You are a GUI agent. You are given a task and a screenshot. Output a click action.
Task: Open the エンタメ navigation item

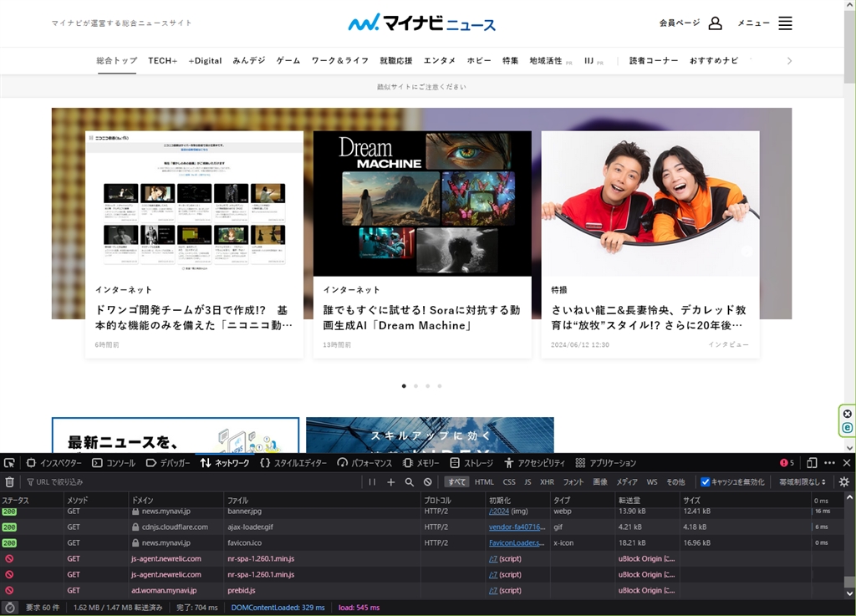(x=440, y=61)
